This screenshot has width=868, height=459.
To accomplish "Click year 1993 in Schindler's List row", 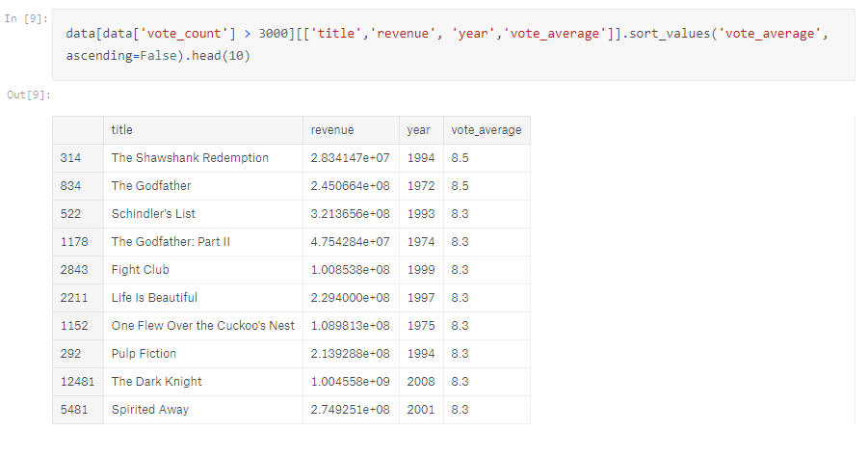I will coord(421,214).
